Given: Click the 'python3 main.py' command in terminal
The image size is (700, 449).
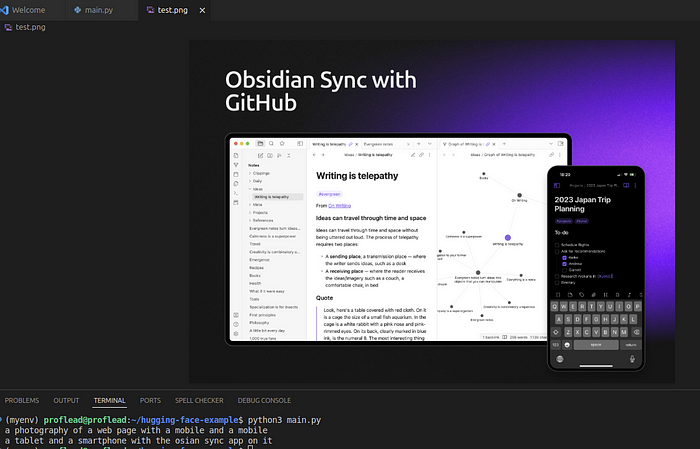Looking at the screenshot, I should 284,420.
